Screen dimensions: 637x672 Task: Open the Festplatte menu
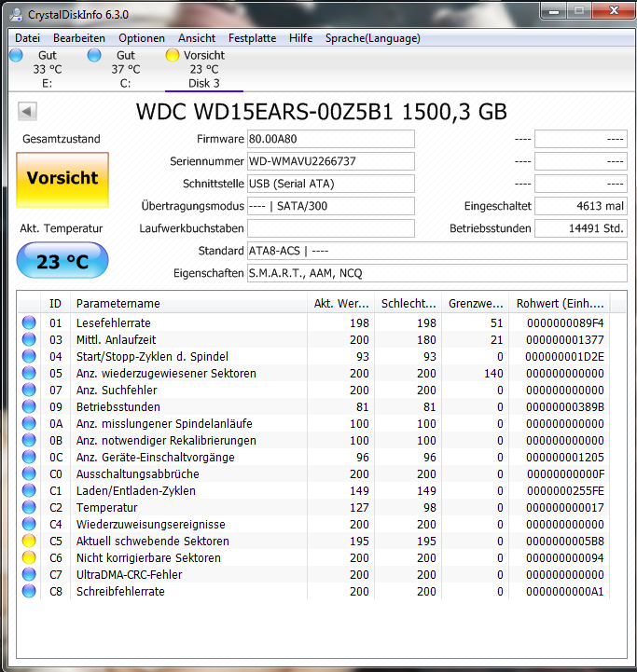coord(252,38)
